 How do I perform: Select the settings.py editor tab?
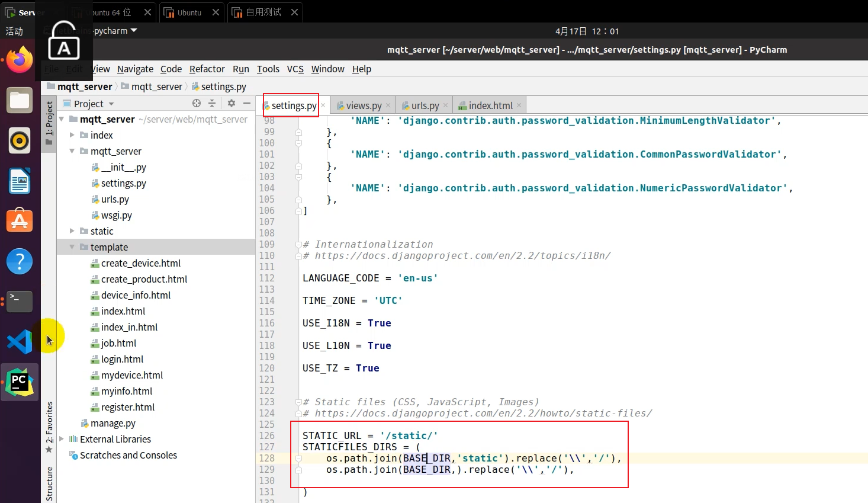(294, 105)
